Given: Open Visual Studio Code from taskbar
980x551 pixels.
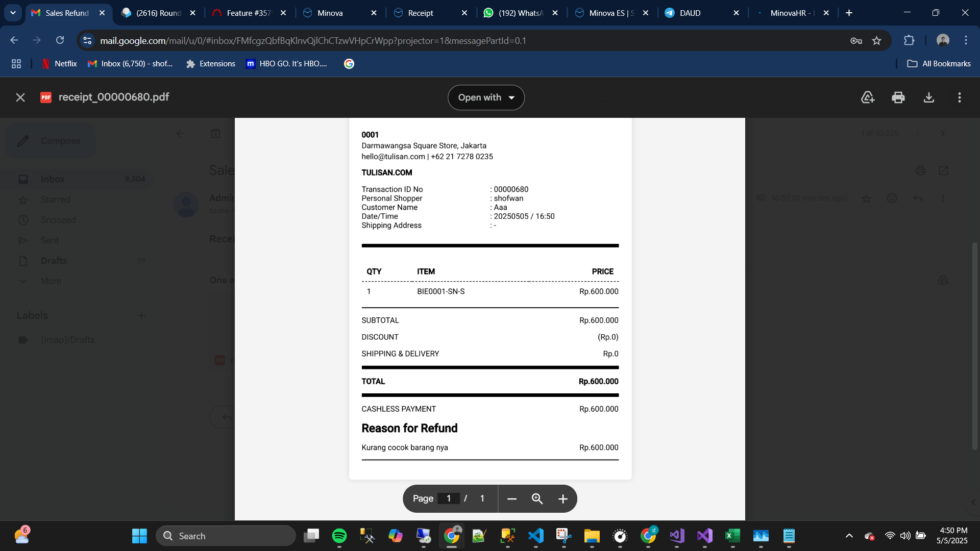Looking at the screenshot, I should (x=536, y=536).
